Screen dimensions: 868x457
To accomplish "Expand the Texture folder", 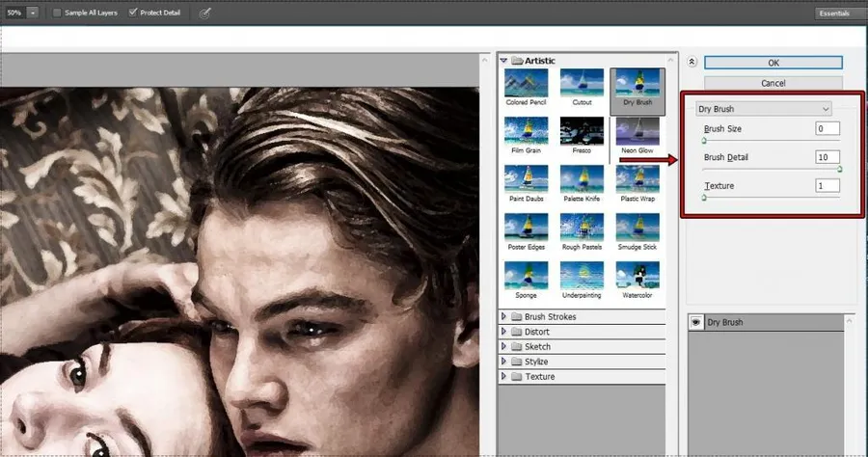I will 503,376.
